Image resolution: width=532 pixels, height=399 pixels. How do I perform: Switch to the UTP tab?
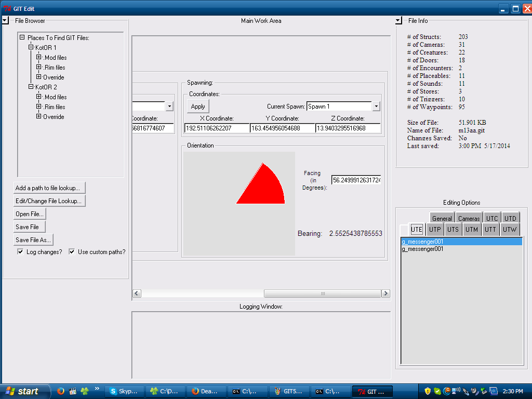point(435,229)
